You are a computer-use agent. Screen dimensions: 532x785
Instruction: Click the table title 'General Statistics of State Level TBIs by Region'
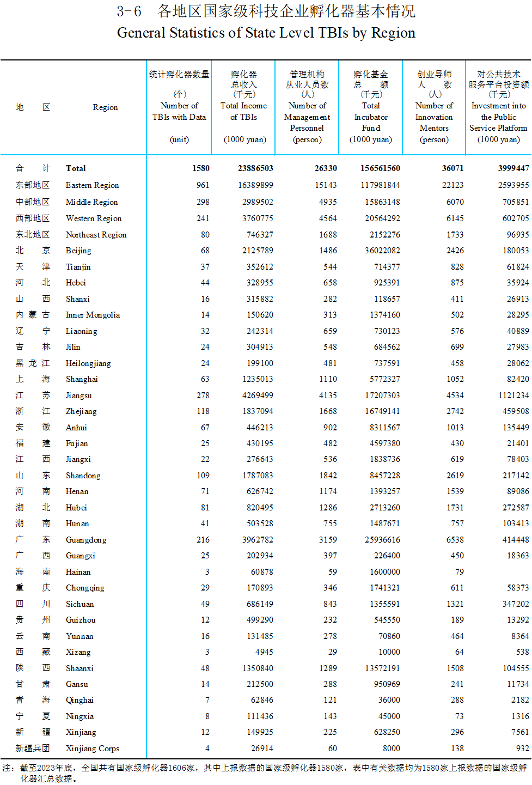pos(266,33)
